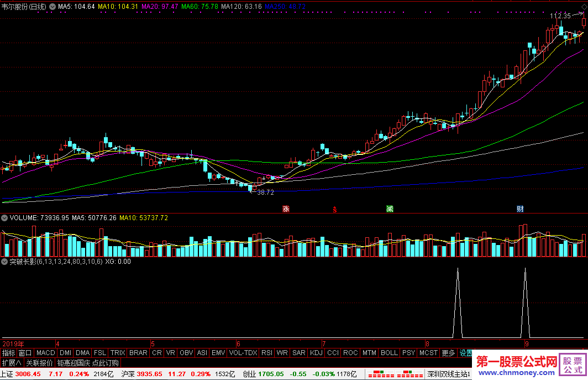Click the red S marker under the chart
Screen dimensions: 588x380
pyautogui.click(x=334, y=210)
